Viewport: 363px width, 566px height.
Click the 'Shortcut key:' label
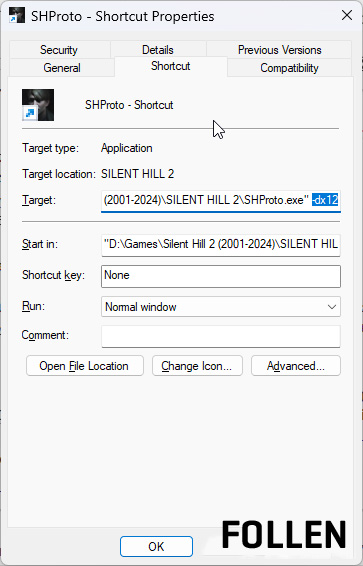(53, 275)
